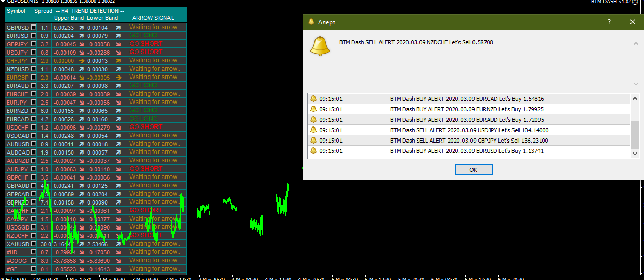Toggle the EURUSD checkbox
The height and width of the screenshot is (280, 644).
coord(33,35)
